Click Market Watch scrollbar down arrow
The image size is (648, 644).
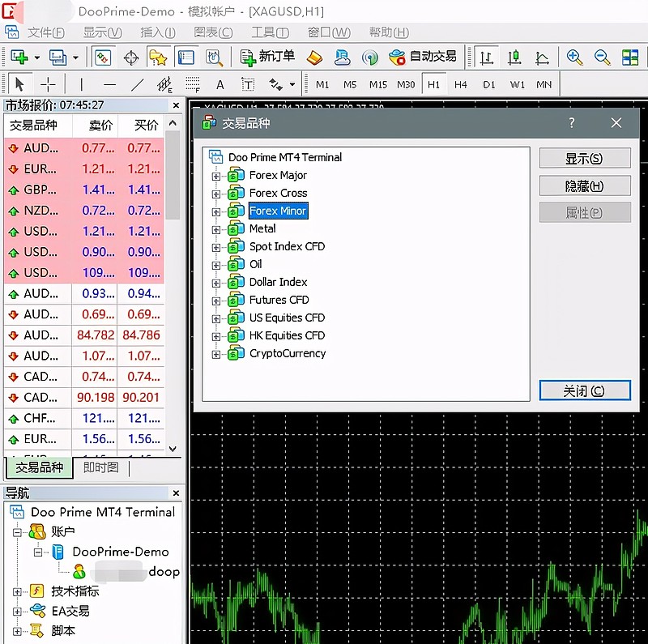click(x=173, y=449)
